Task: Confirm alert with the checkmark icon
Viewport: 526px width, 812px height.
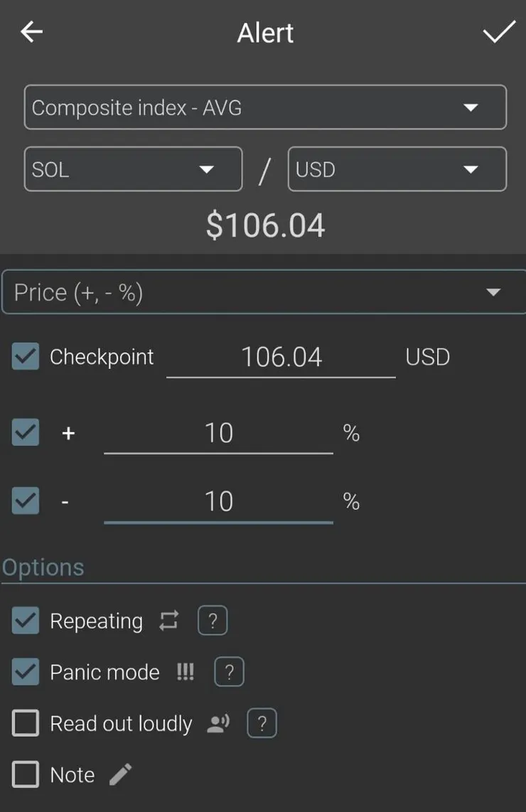Action: 499,32
